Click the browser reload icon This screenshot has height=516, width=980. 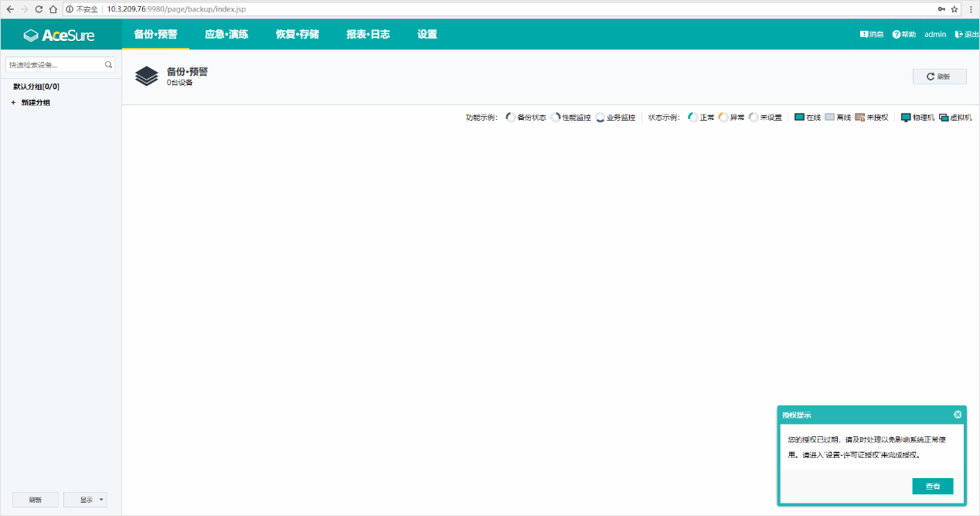[39, 9]
